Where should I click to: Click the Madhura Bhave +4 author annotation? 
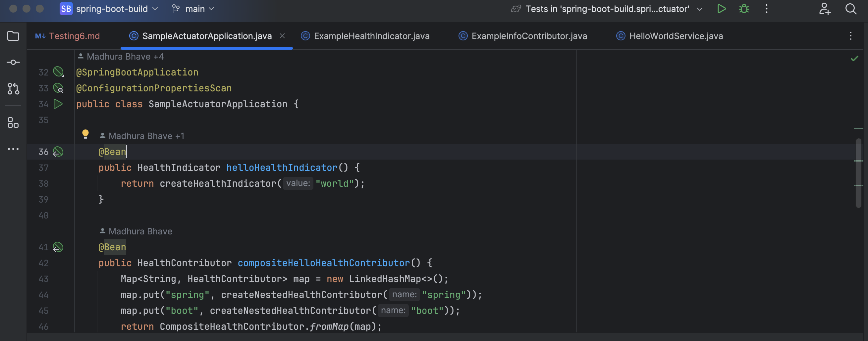coord(125,57)
